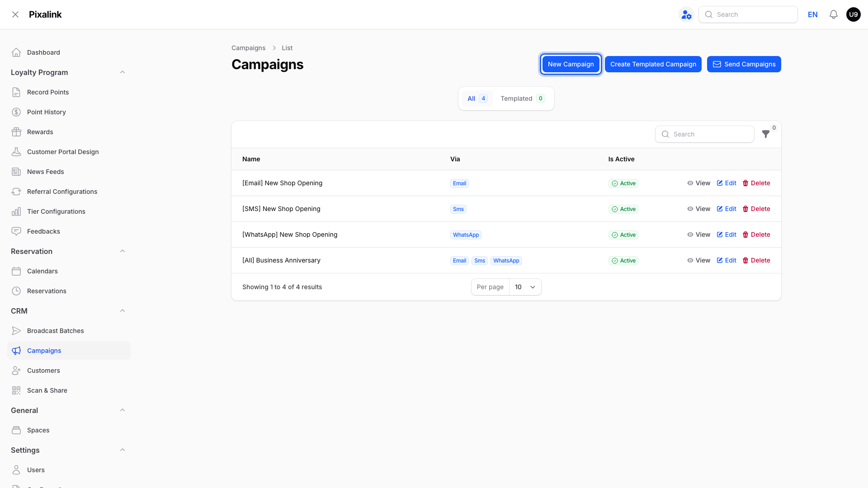The image size is (868, 488).
Task: Select the All campaigns tab
Action: click(477, 99)
